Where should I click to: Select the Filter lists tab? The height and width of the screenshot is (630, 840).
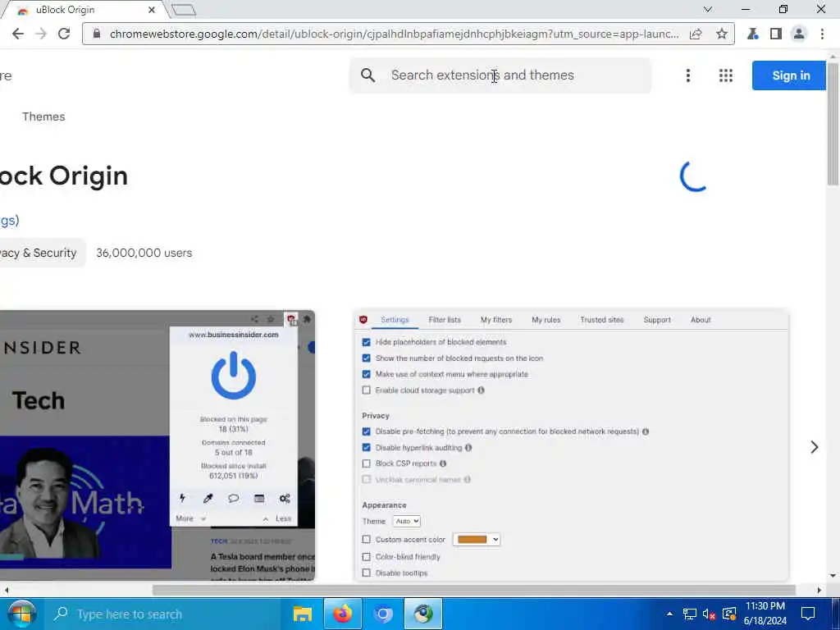pos(445,320)
